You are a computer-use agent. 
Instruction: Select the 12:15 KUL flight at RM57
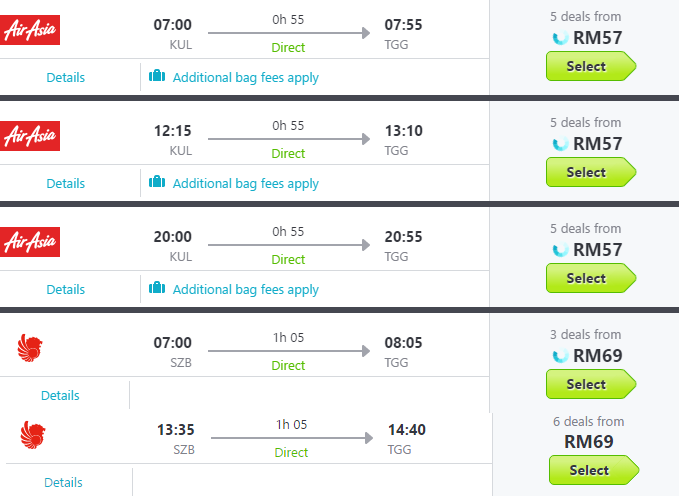tap(589, 172)
